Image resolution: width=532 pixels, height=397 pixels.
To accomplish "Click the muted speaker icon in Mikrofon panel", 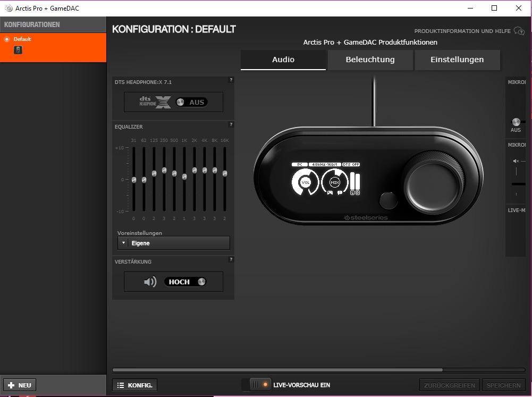I will point(516,161).
